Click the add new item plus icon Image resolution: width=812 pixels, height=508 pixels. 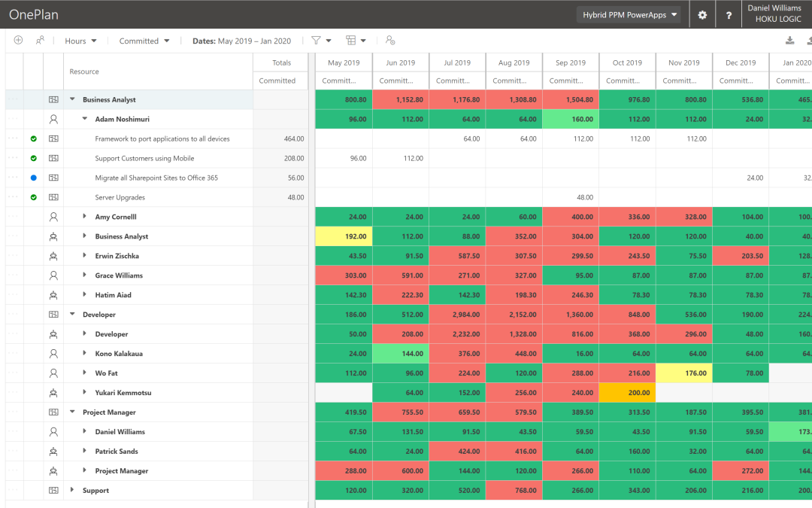tap(18, 40)
